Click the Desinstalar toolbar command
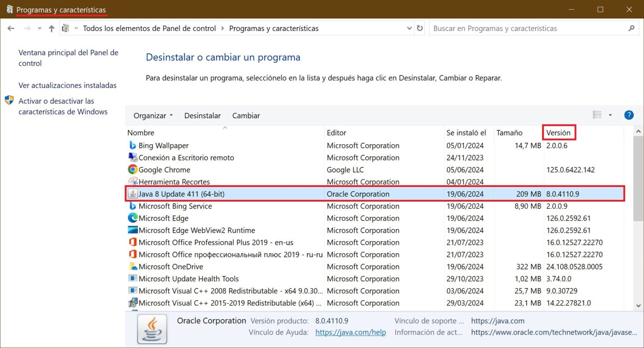The image size is (644, 348). 203,116
